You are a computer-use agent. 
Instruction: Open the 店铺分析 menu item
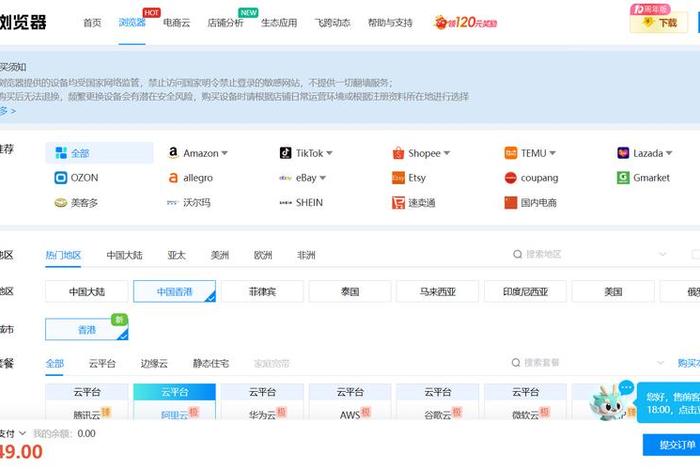point(225,23)
